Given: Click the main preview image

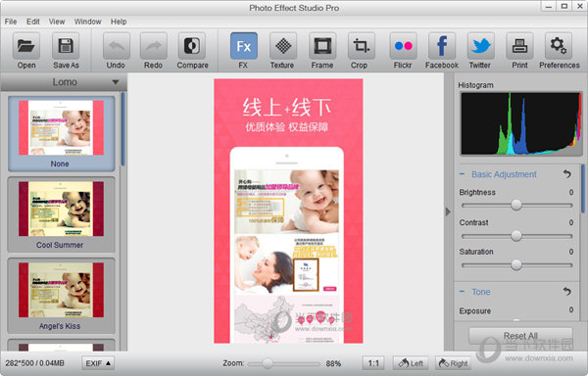Looking at the screenshot, I should (288, 211).
